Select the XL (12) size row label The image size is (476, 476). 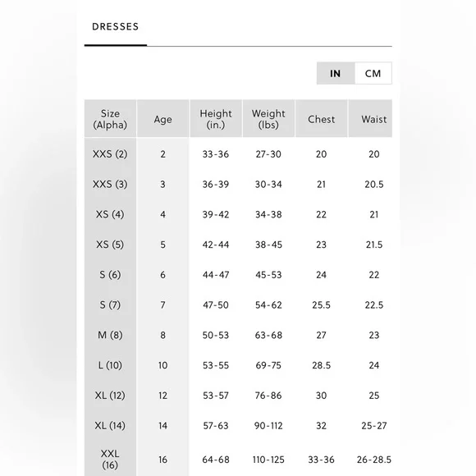(x=110, y=396)
